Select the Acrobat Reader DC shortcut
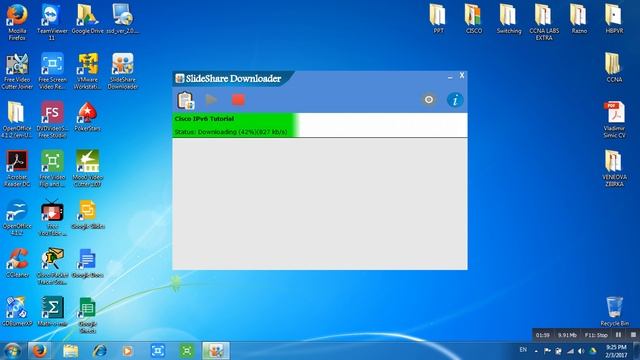This screenshot has width=640, height=360. pyautogui.click(x=17, y=169)
